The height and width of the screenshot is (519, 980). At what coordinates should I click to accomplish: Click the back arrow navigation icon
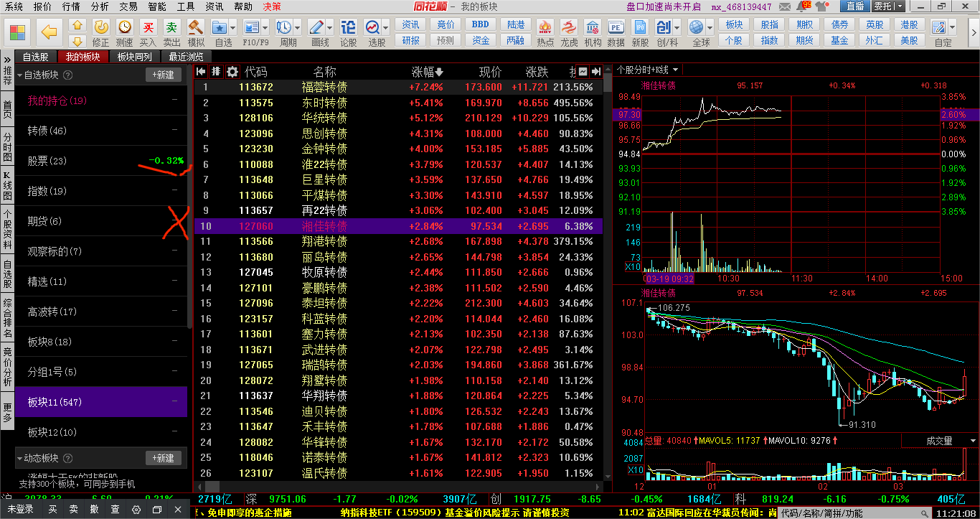coord(49,32)
